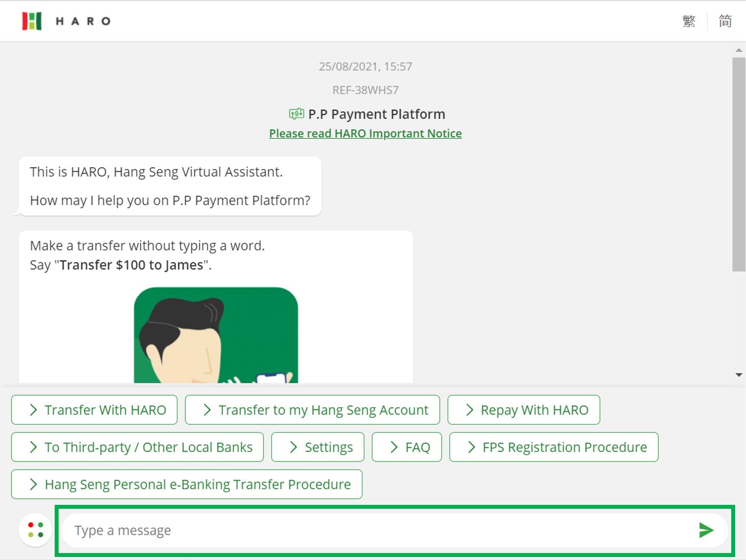Click the scrollbar down arrow

[x=739, y=375]
